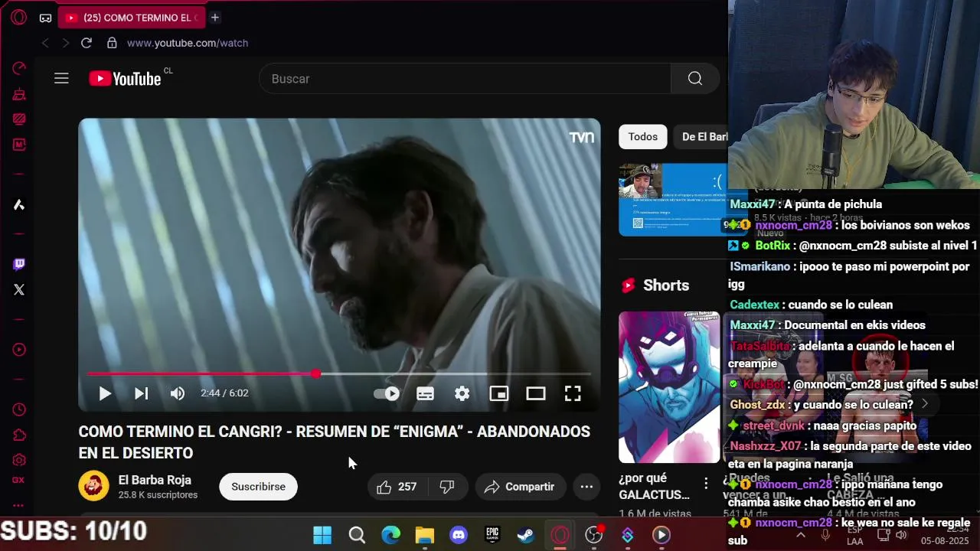The height and width of the screenshot is (551, 980).
Task: Switch to theater mode
Action: coord(535,393)
